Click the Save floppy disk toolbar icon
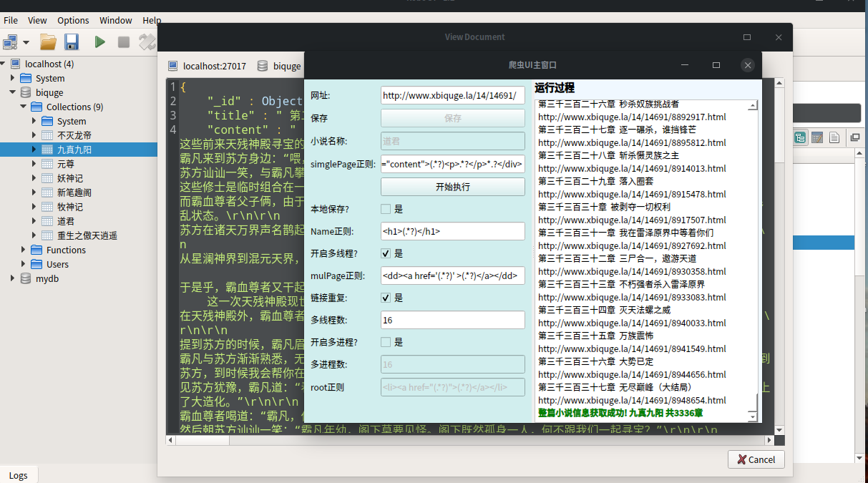Screen dimensions: 868x483 72,42
